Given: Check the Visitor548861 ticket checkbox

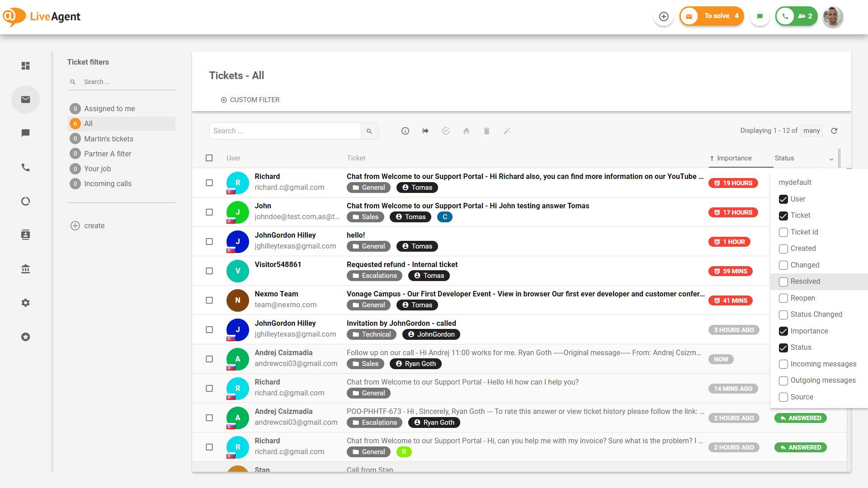Looking at the screenshot, I should [209, 271].
